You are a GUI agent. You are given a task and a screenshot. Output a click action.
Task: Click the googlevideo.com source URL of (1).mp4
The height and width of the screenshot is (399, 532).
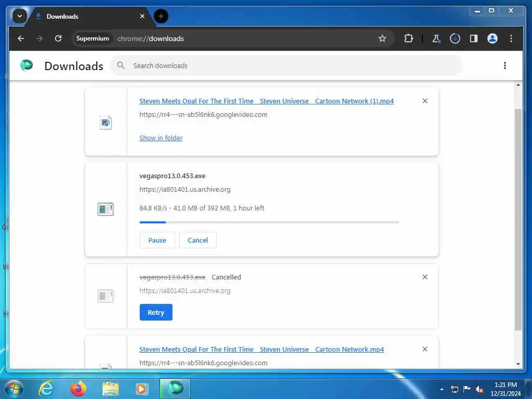(203, 114)
